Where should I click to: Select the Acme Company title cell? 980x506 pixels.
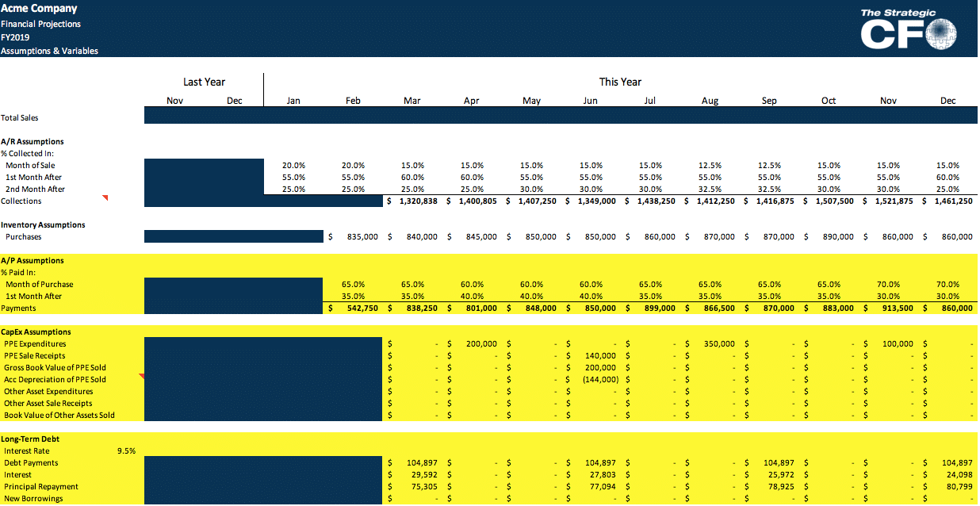tap(39, 9)
